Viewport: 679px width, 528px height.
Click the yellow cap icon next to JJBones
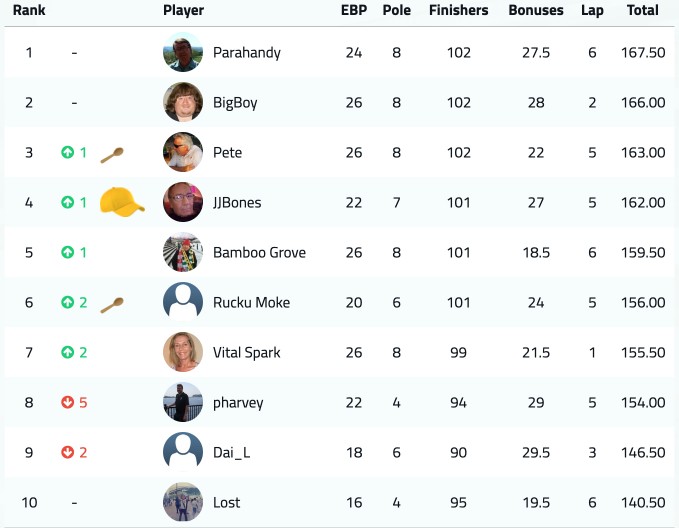[122, 202]
